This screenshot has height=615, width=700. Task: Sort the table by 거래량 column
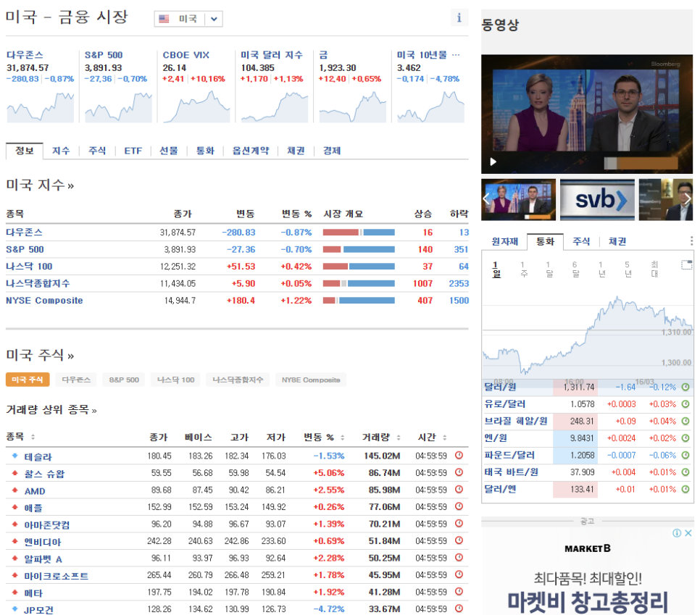[x=399, y=438]
